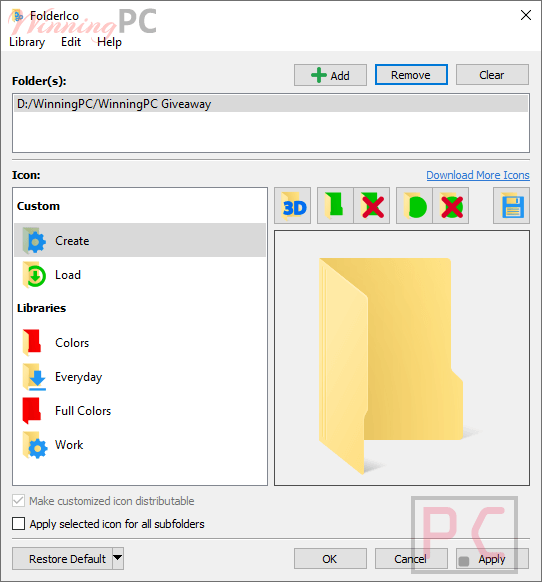Click the Restore Default button

(x=62, y=559)
